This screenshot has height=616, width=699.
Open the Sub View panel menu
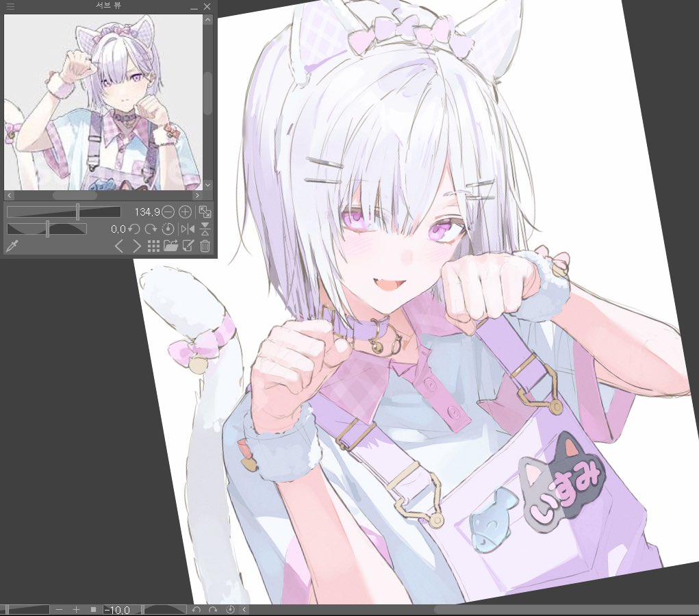[10, 6]
